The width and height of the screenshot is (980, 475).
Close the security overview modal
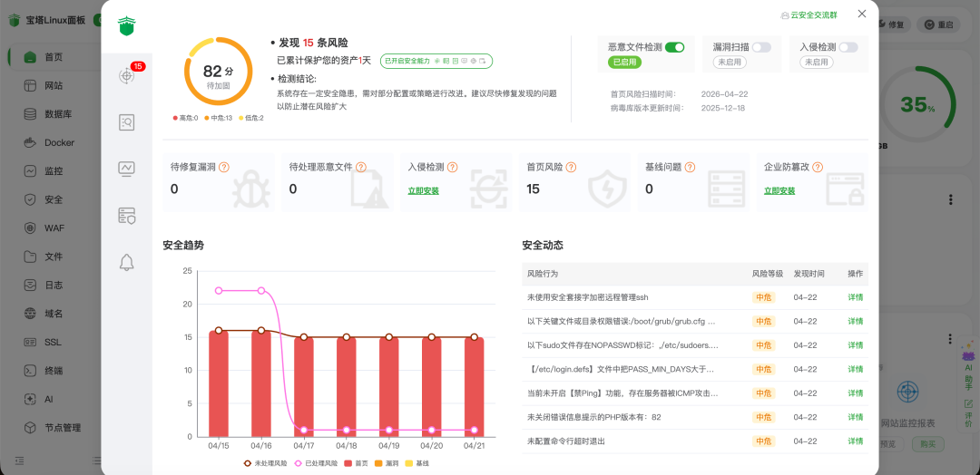862,14
